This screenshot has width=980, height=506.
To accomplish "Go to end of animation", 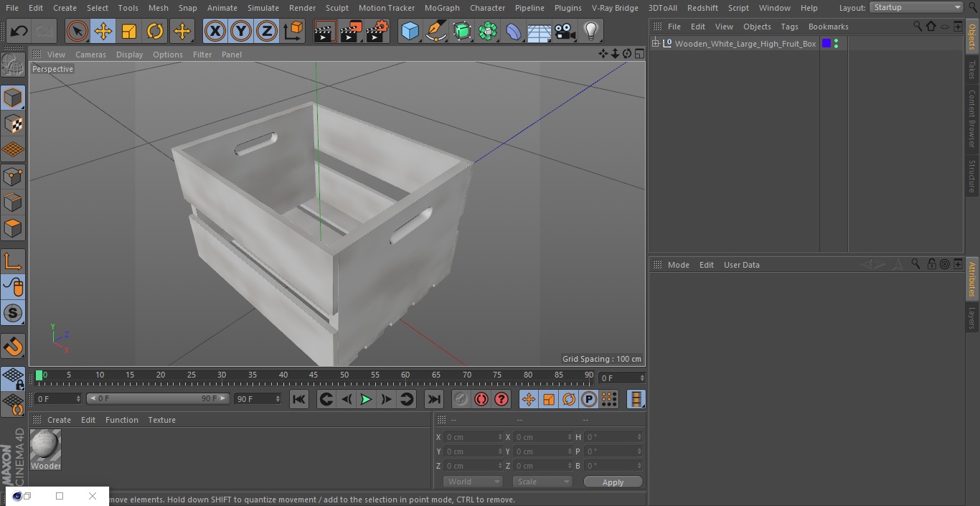I will tap(434, 399).
